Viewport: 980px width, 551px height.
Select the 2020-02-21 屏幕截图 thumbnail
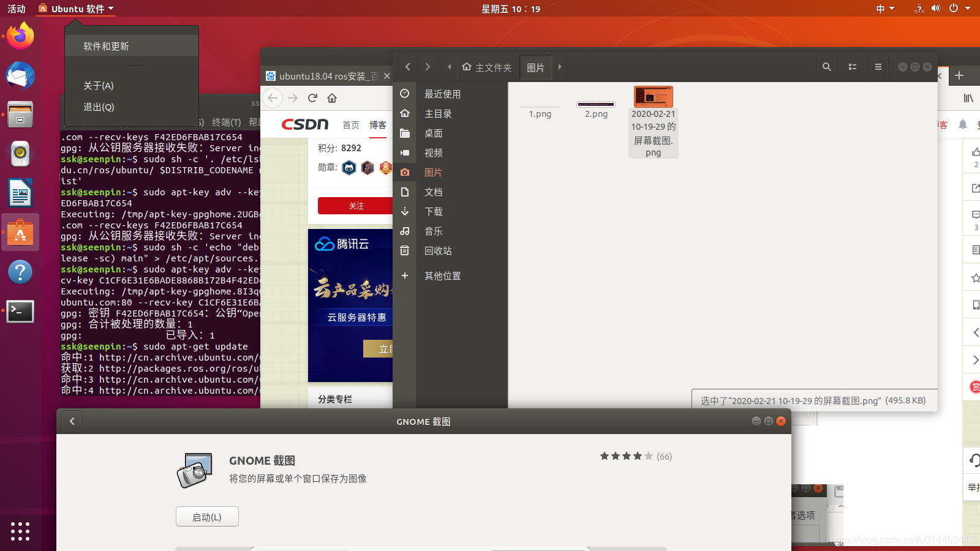click(654, 97)
